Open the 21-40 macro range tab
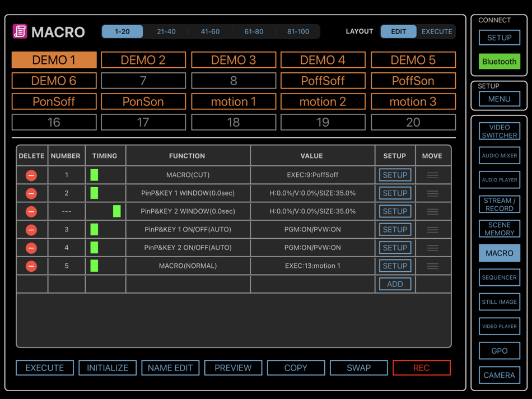The height and width of the screenshot is (399, 532). [166, 31]
